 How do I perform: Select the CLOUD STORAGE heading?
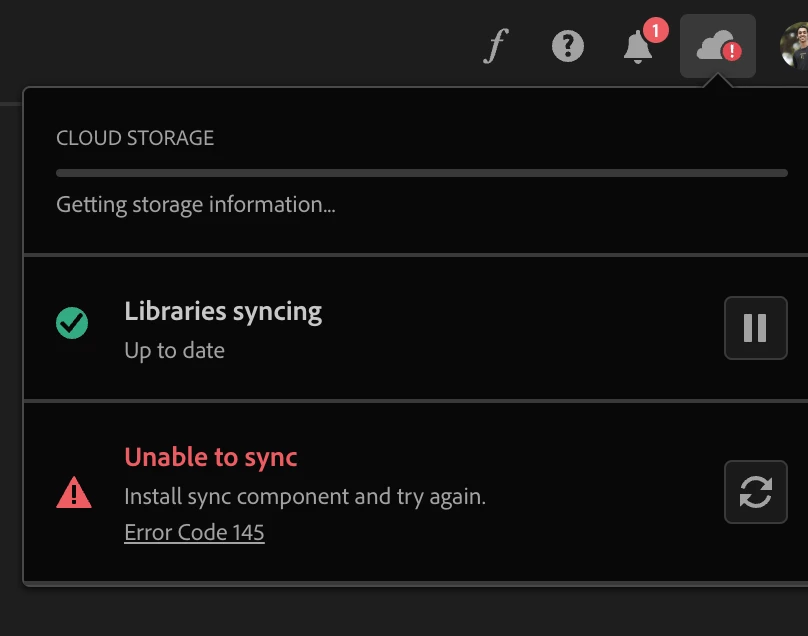(135, 138)
